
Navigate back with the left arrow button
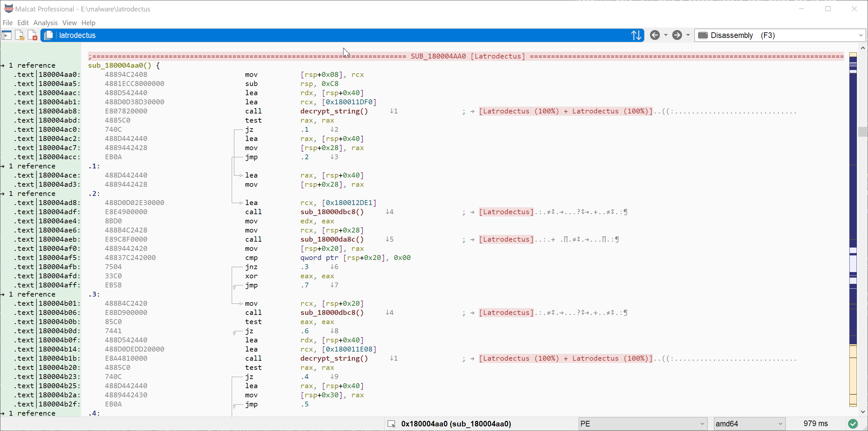655,35
